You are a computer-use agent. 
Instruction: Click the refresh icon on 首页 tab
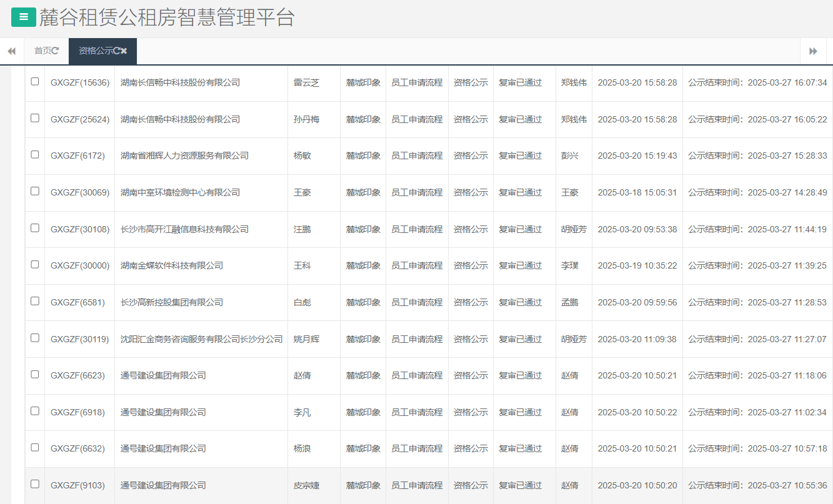coord(55,51)
